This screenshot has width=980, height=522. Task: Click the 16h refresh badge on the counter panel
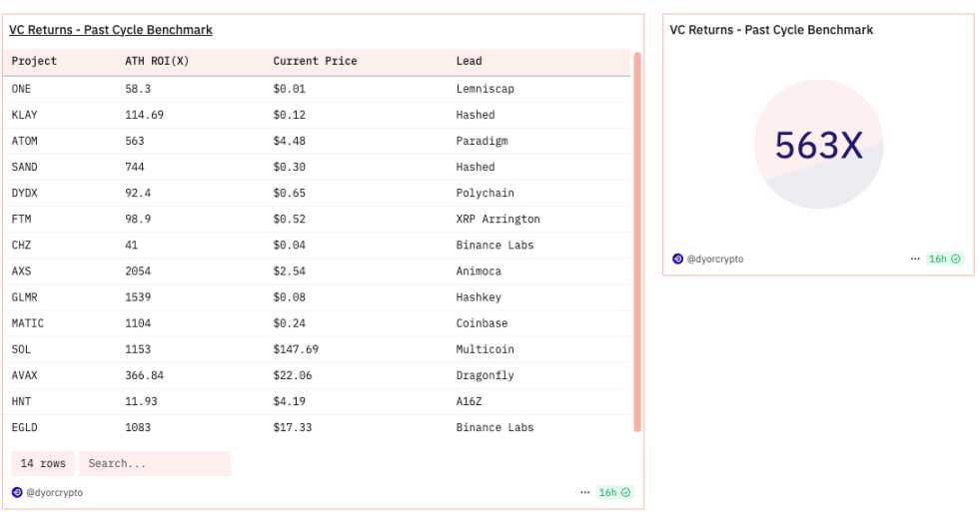(944, 259)
